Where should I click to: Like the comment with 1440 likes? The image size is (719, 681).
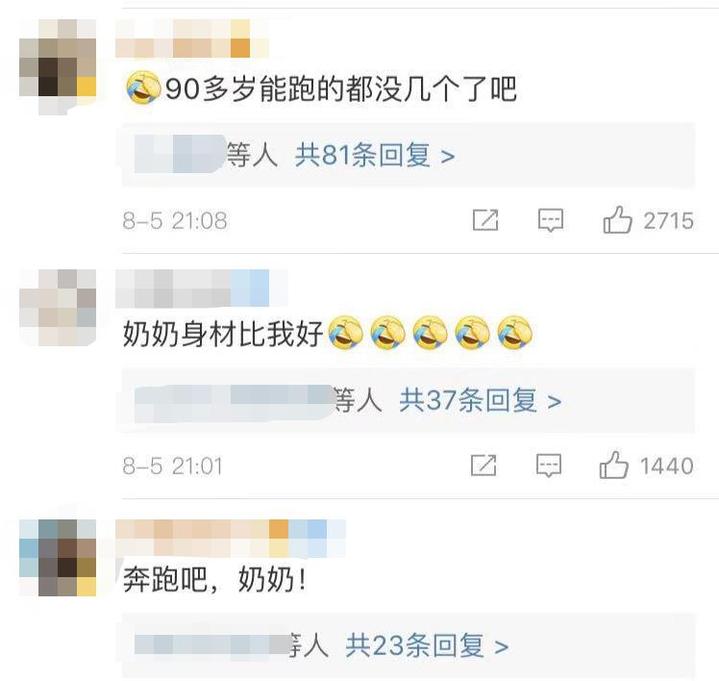point(614,465)
